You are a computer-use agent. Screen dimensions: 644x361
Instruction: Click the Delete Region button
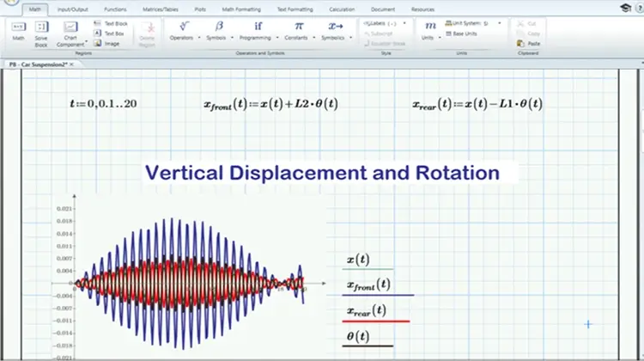(x=147, y=34)
